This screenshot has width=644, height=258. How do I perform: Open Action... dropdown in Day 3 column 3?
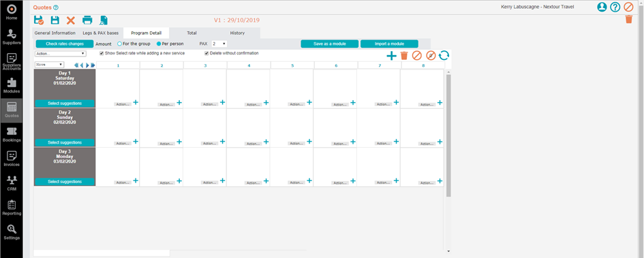tap(209, 182)
